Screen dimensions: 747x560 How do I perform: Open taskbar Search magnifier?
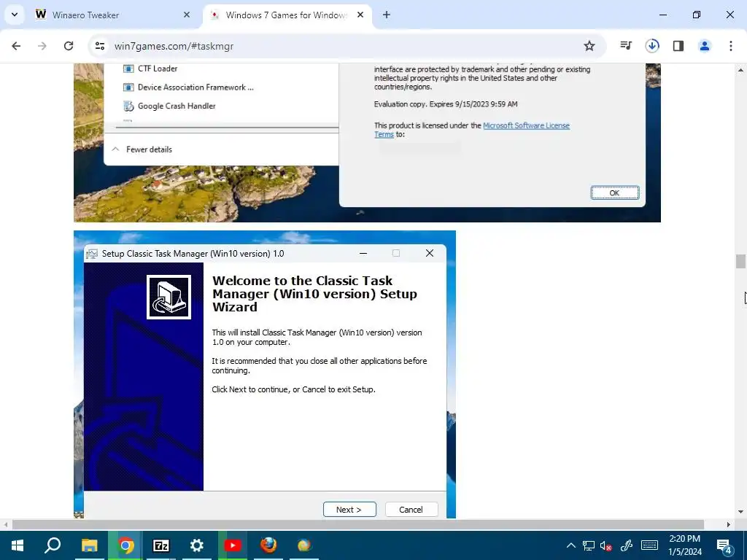[x=53, y=545]
